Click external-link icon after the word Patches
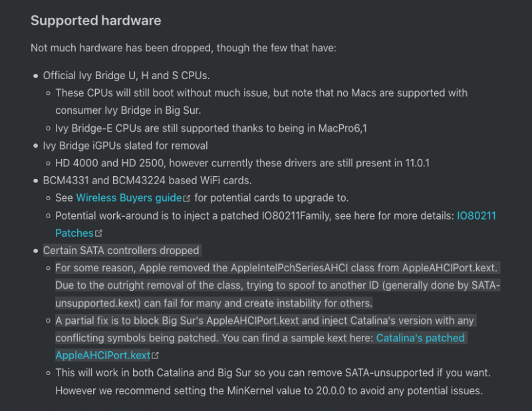 [99, 233]
